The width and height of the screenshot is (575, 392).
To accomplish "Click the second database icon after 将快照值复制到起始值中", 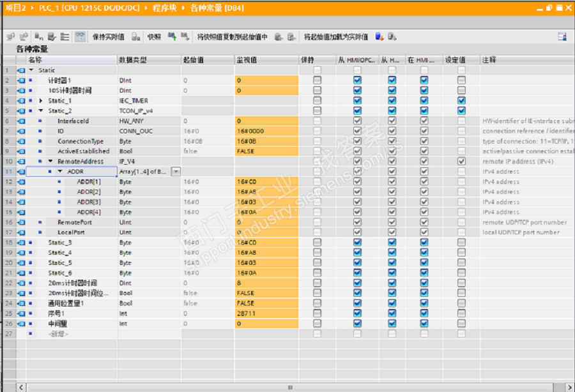I will pyautogui.click(x=291, y=36).
